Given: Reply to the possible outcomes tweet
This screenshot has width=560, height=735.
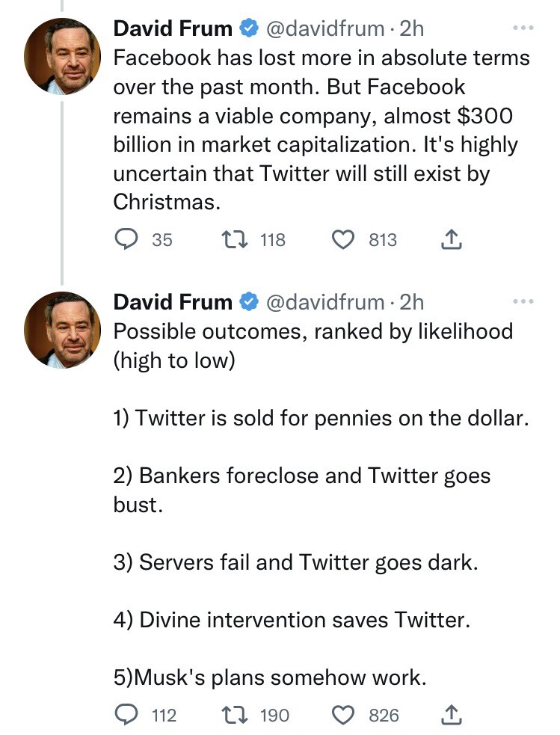Looking at the screenshot, I should 124,716.
